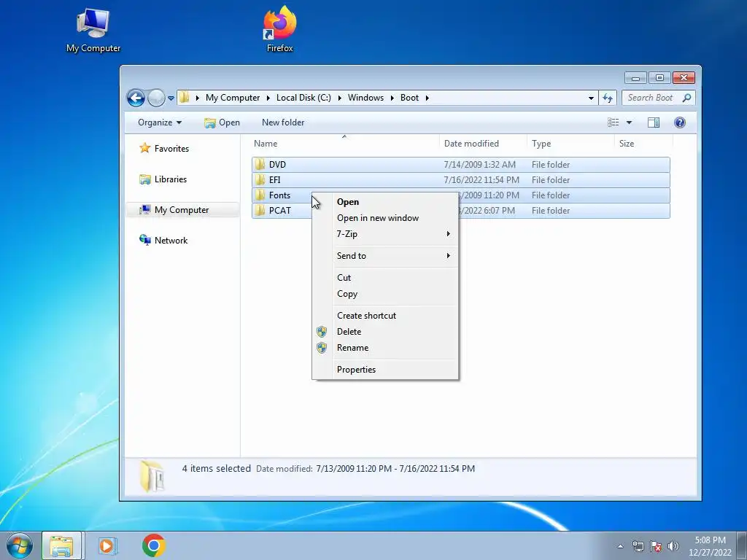This screenshot has width=747, height=560.
Task: Choose Delete from the context menu
Action: point(385,332)
